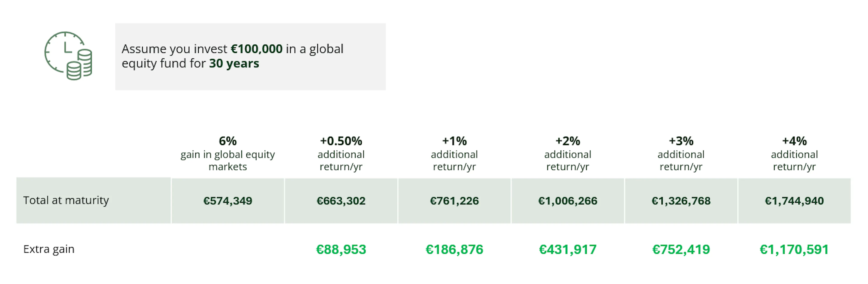The image size is (868, 284).
Task: Click the €1,006,266 total cell
Action: (x=568, y=201)
